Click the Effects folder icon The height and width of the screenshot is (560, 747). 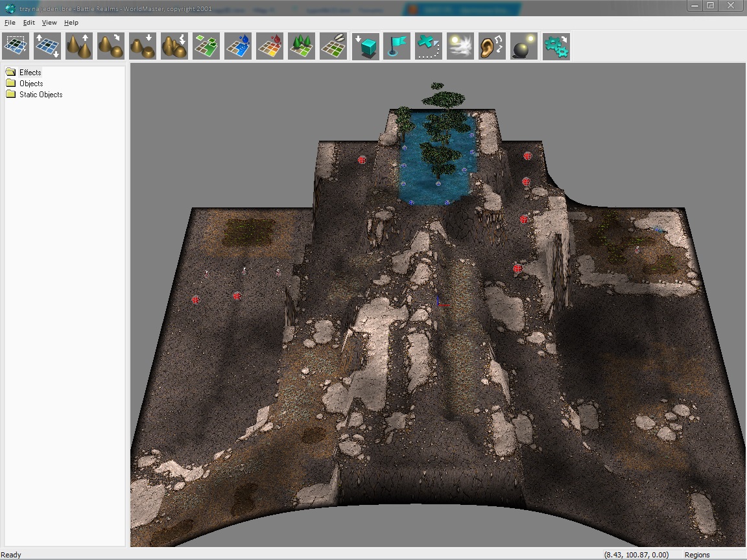pyautogui.click(x=10, y=73)
